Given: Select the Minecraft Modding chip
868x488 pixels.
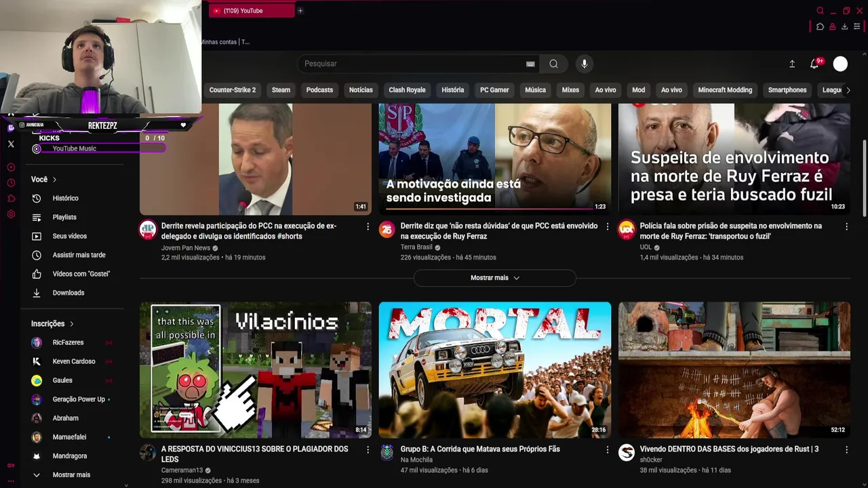Looking at the screenshot, I should (725, 90).
